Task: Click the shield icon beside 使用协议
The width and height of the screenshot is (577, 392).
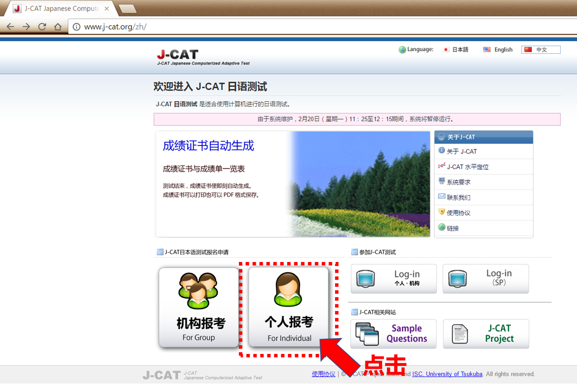Action: coord(442,212)
